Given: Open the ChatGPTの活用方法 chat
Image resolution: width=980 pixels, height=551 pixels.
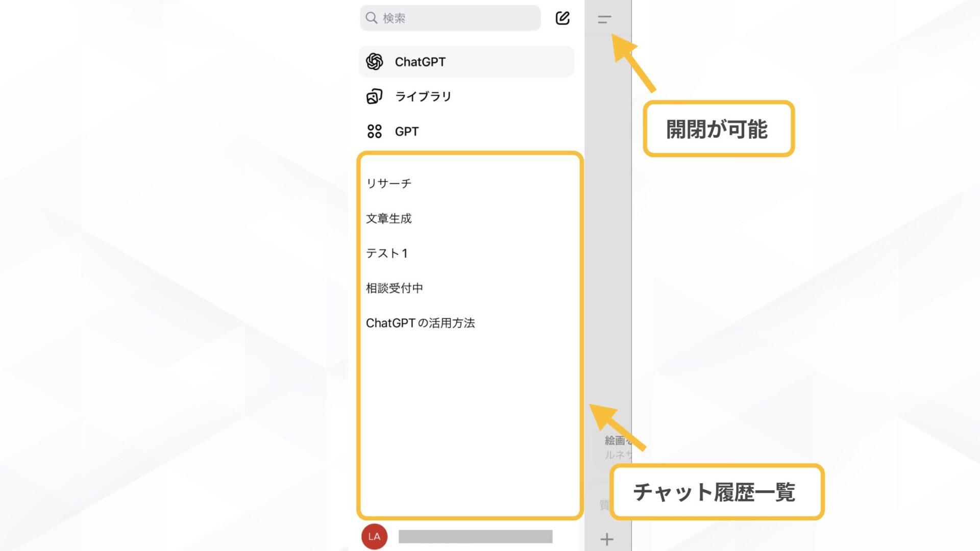Looking at the screenshot, I should [421, 322].
